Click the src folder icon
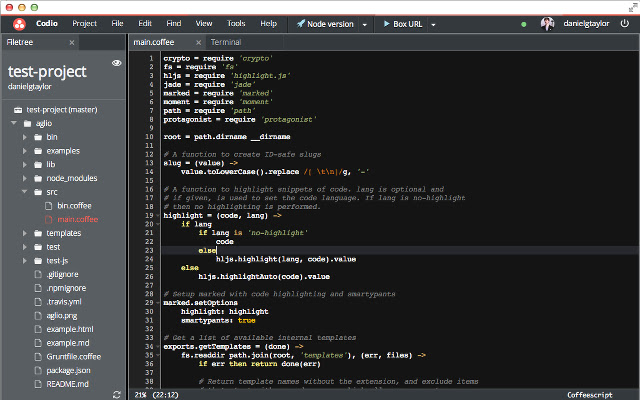640x400 pixels. pyautogui.click(x=38, y=192)
